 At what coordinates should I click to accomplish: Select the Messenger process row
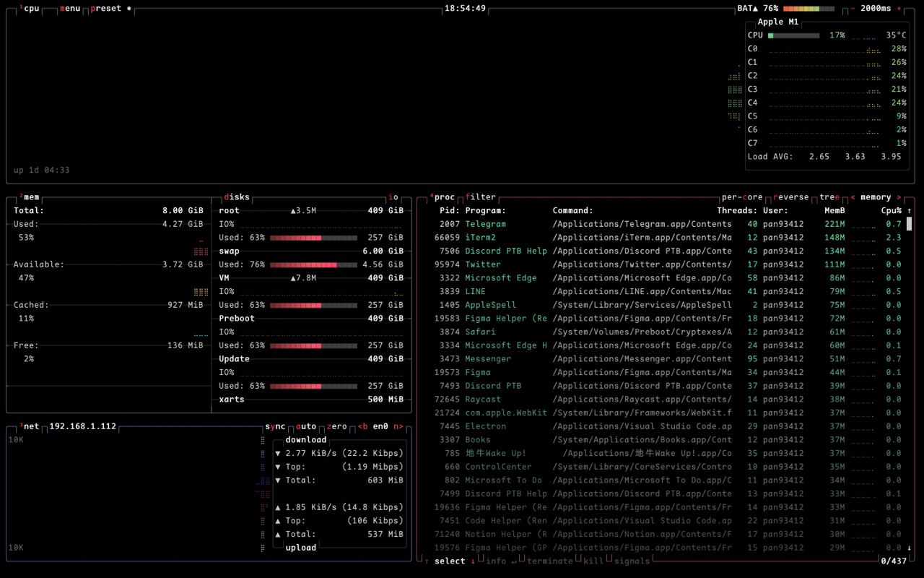click(668, 359)
